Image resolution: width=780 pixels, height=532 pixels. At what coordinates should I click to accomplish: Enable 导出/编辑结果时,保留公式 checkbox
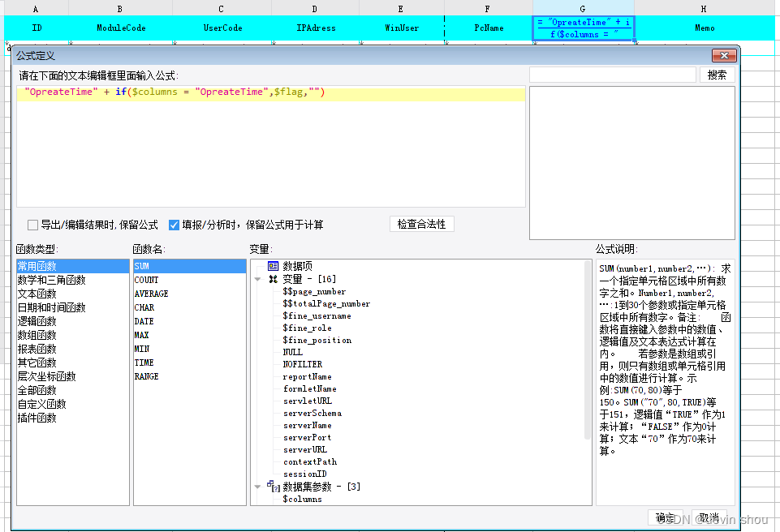click(x=31, y=225)
